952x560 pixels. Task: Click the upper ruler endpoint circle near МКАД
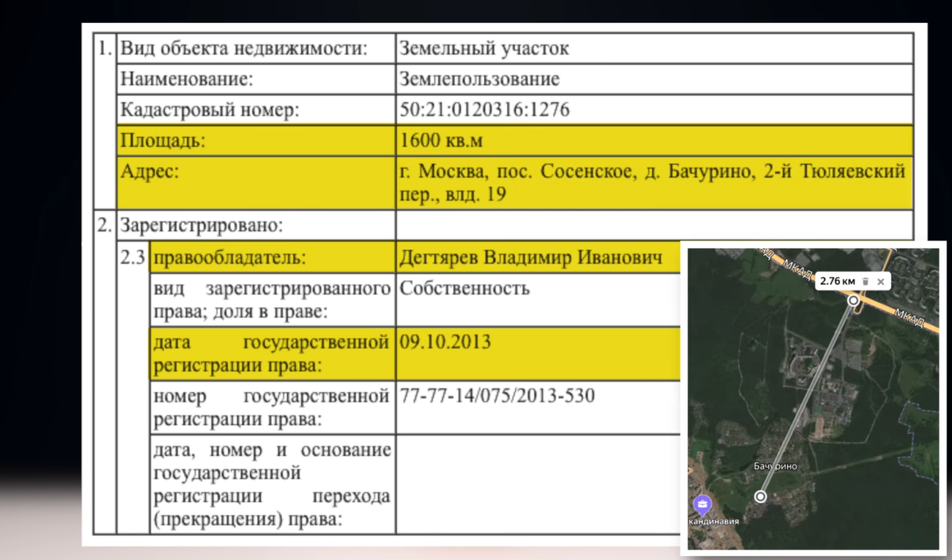[854, 301]
